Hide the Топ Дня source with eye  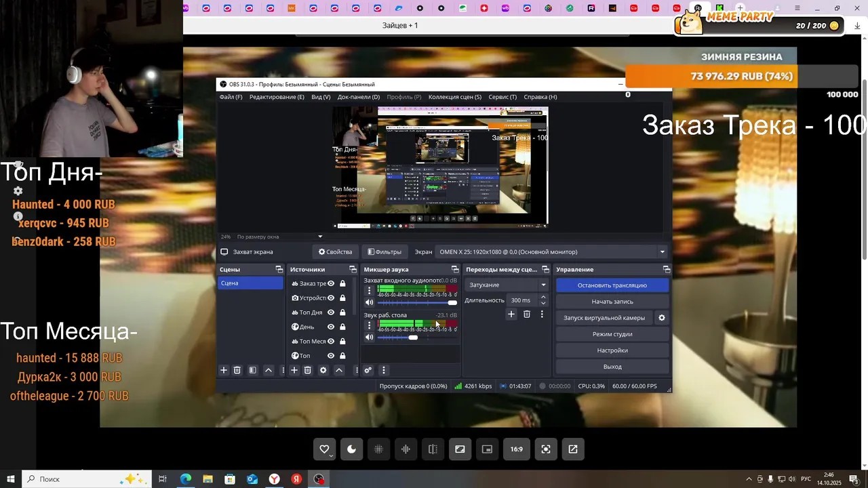tap(331, 312)
